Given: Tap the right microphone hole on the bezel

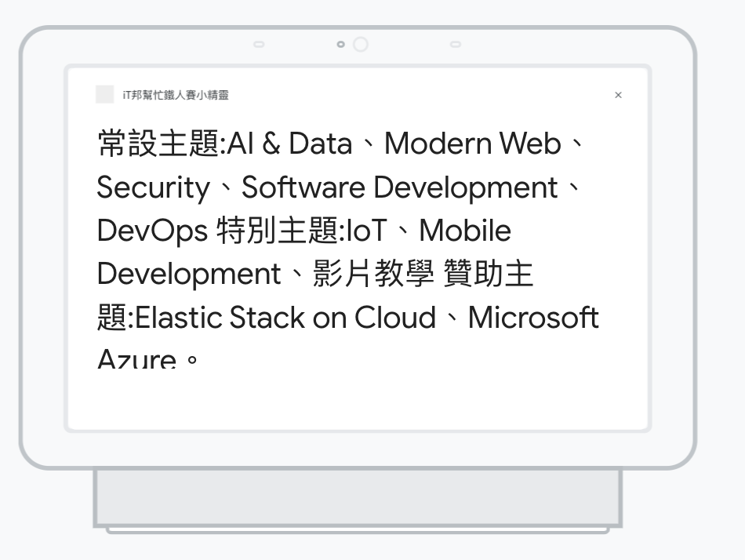Looking at the screenshot, I should point(456,45).
